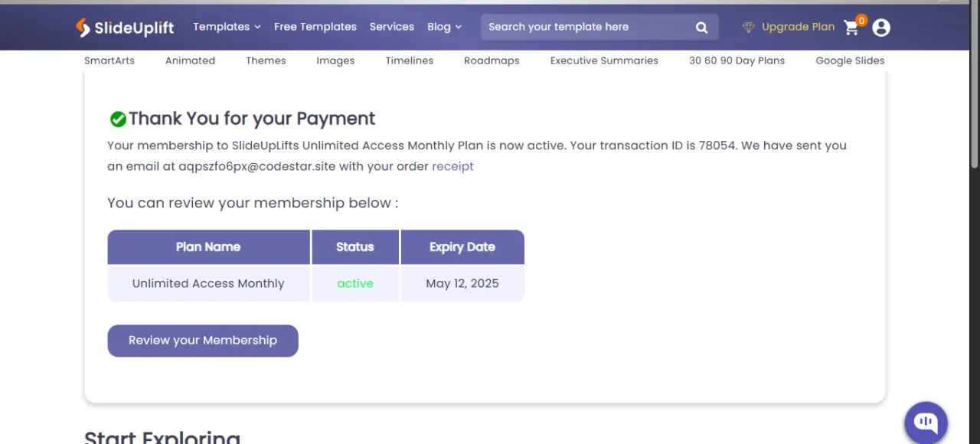Select the Timelines category
The image size is (980, 444).
(x=410, y=60)
